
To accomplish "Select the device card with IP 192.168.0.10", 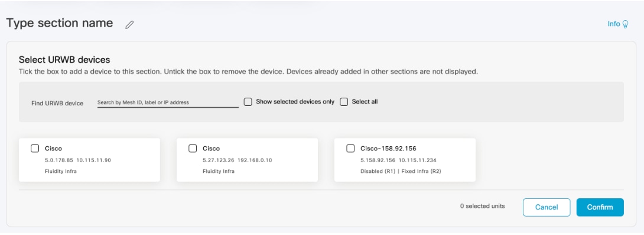I will point(247,160).
